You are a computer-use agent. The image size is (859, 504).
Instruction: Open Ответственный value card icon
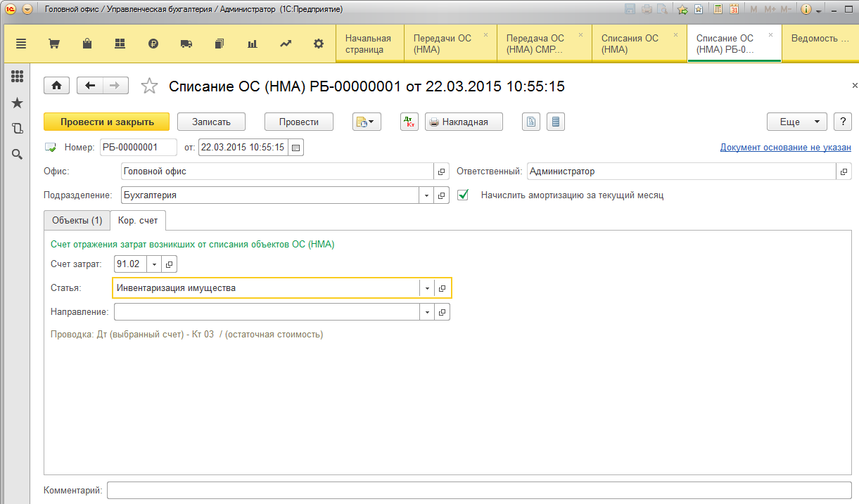(x=844, y=172)
